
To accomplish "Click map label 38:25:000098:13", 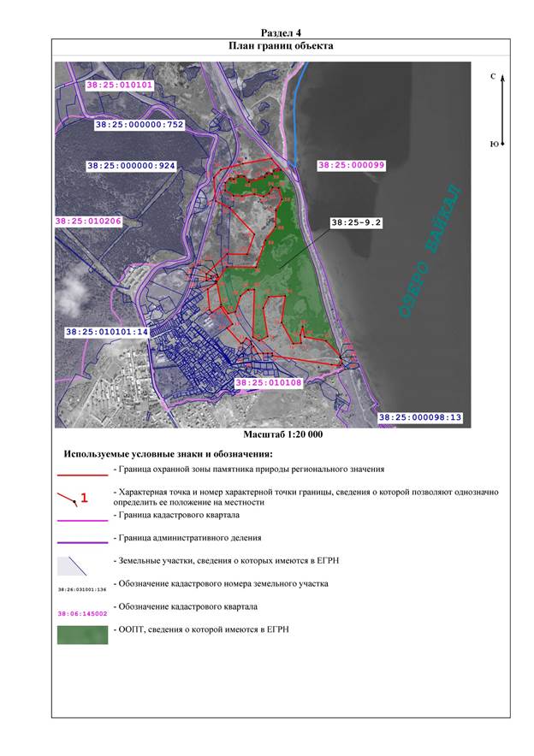I will click(420, 417).
